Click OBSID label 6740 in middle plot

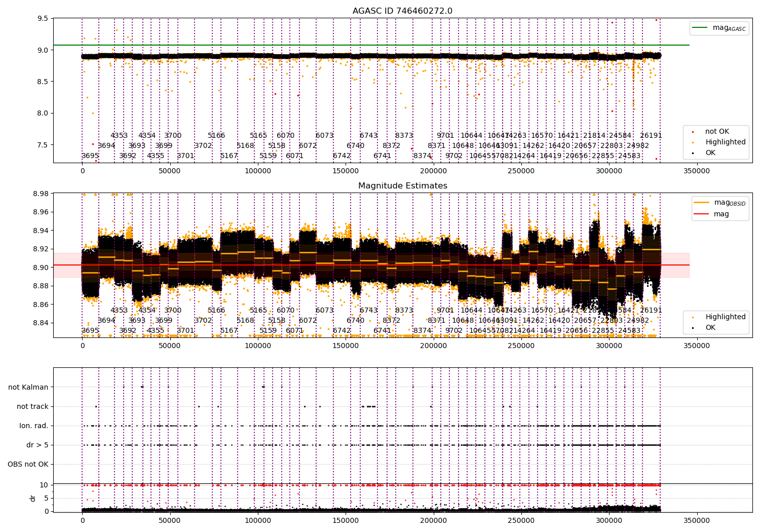[x=356, y=320]
